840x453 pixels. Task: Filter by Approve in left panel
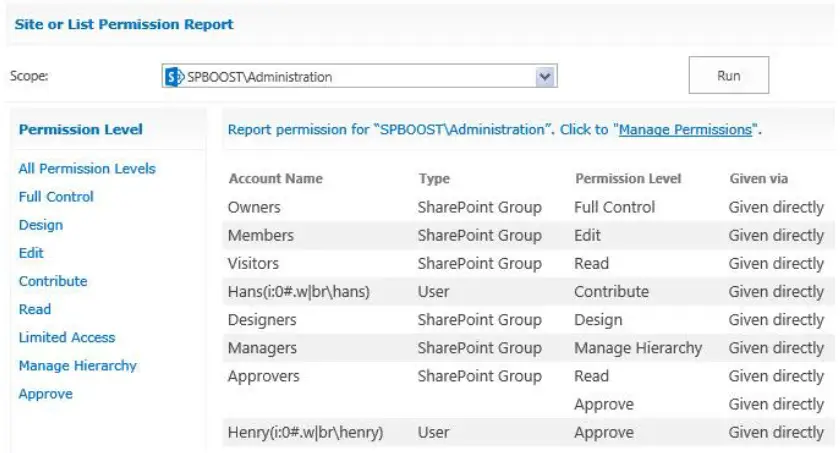(x=46, y=394)
